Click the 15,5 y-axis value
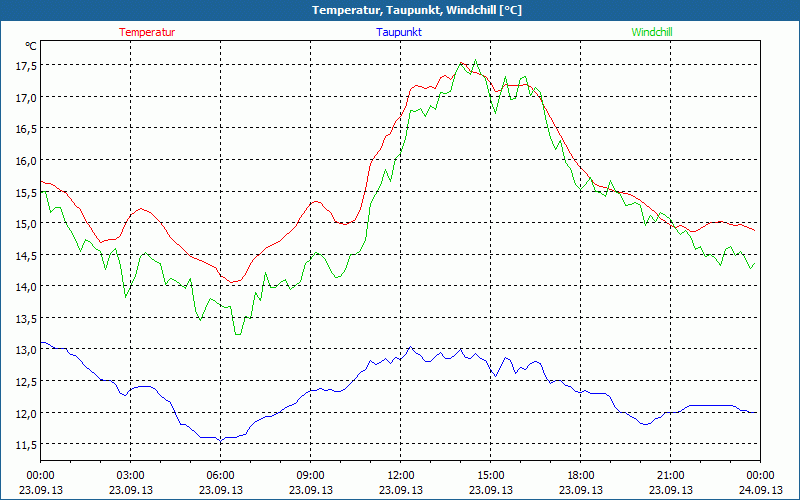Viewport: 800px width, 500px height. coord(26,192)
